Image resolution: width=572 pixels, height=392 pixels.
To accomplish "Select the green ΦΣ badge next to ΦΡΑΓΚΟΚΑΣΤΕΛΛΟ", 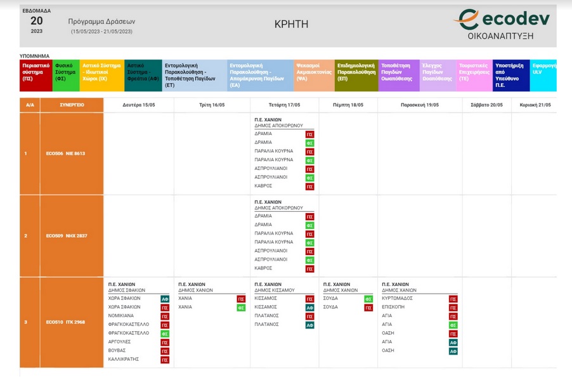I will click(x=165, y=334).
